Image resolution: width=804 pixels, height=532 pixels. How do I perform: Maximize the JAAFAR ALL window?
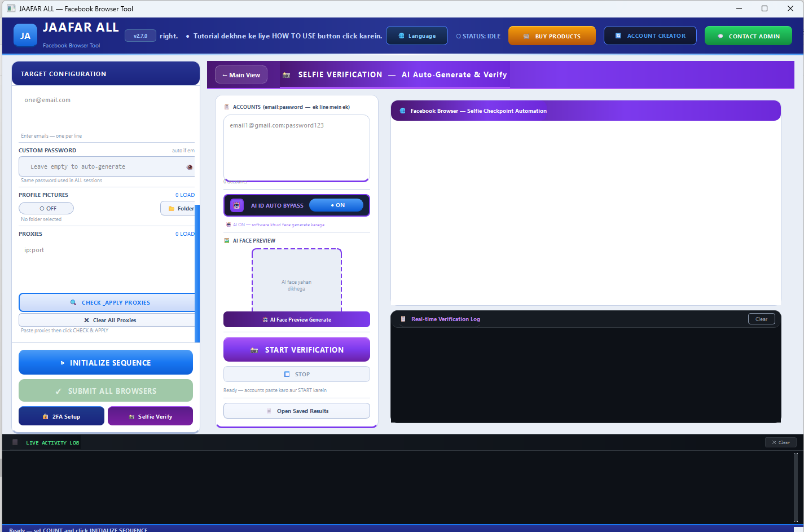point(765,8)
